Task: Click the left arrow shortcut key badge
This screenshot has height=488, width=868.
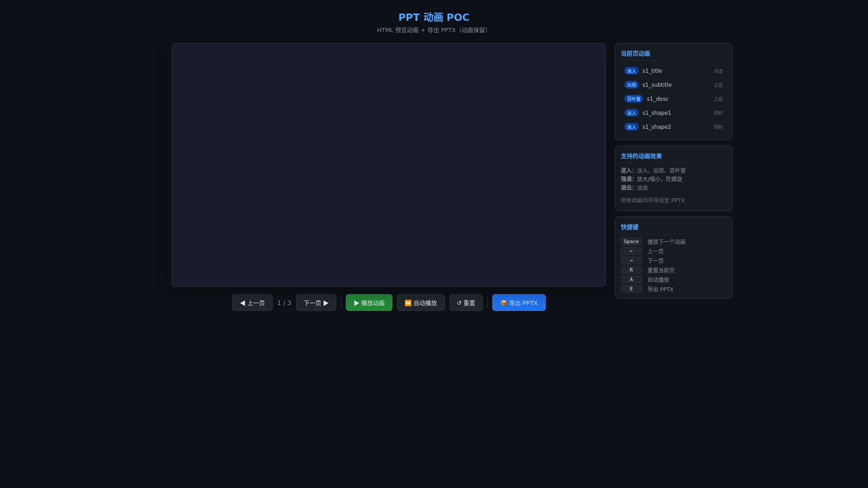Action: [x=631, y=251]
